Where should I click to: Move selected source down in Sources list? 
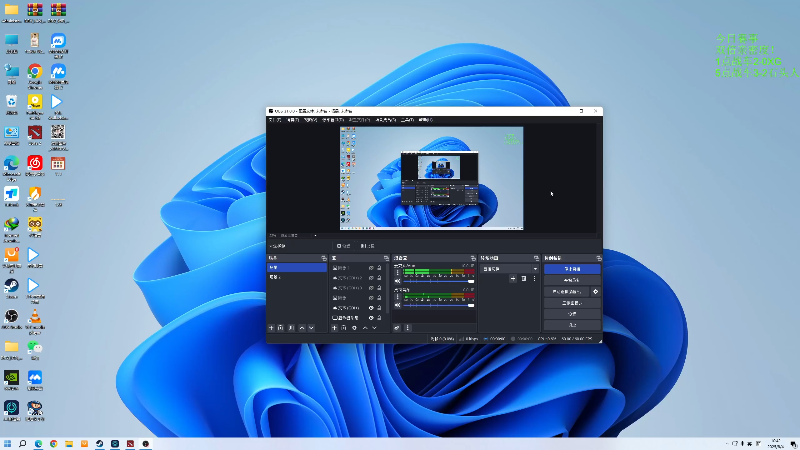[x=374, y=328]
